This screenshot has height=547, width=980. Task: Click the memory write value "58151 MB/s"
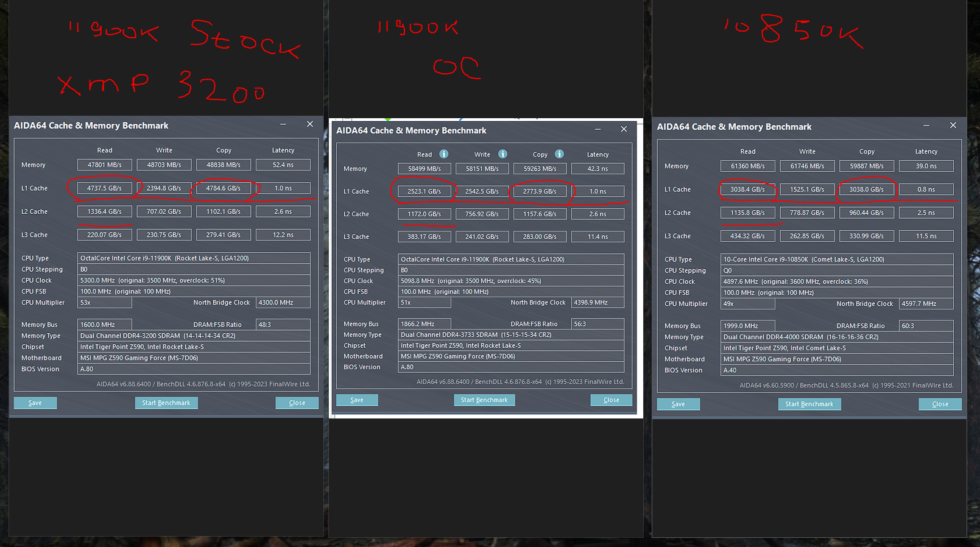coord(482,169)
